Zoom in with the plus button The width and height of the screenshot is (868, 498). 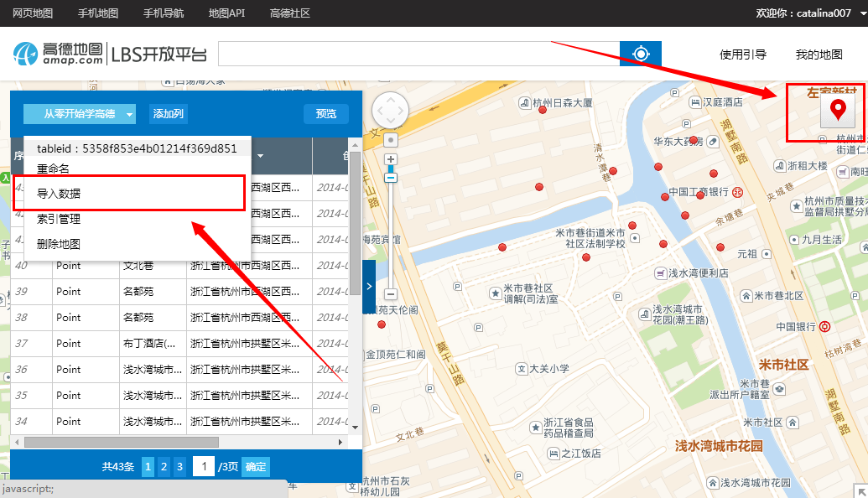click(x=391, y=159)
